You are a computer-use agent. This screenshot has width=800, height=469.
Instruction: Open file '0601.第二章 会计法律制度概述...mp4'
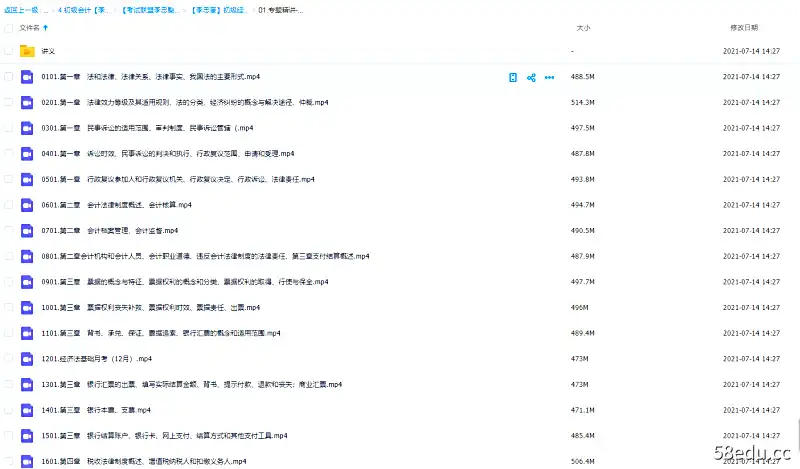[117, 205]
